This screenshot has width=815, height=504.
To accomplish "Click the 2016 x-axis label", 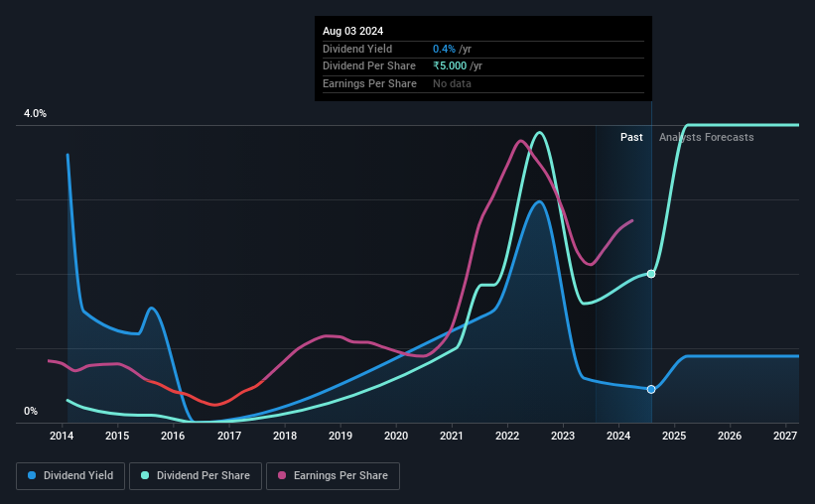I will 173,436.
